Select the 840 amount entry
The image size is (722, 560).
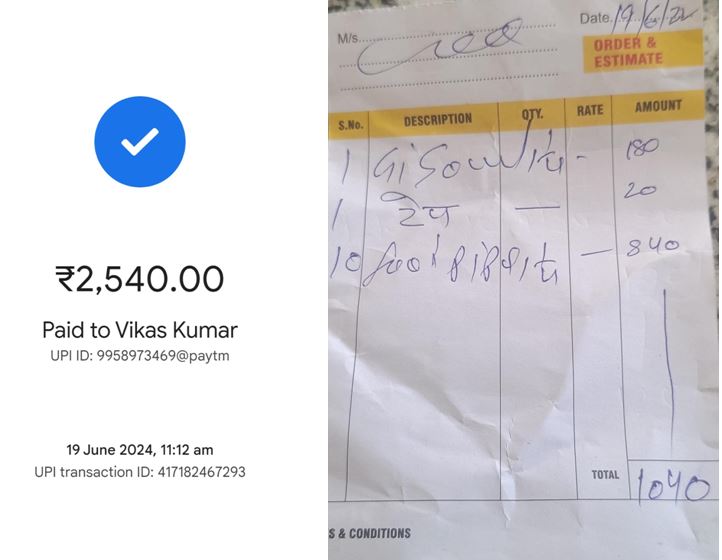652,246
